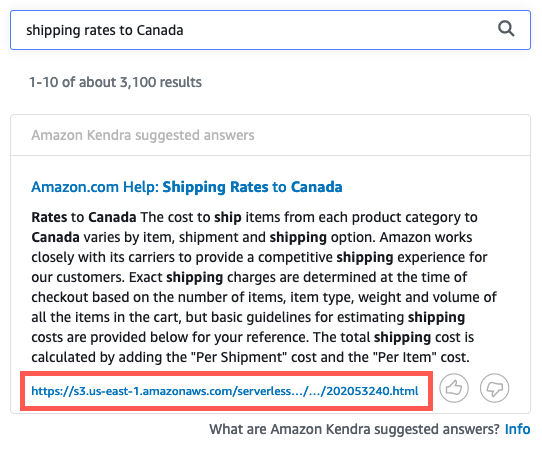Follow the link ending in 202053240.html
This screenshot has height=451, width=542.
click(225, 391)
